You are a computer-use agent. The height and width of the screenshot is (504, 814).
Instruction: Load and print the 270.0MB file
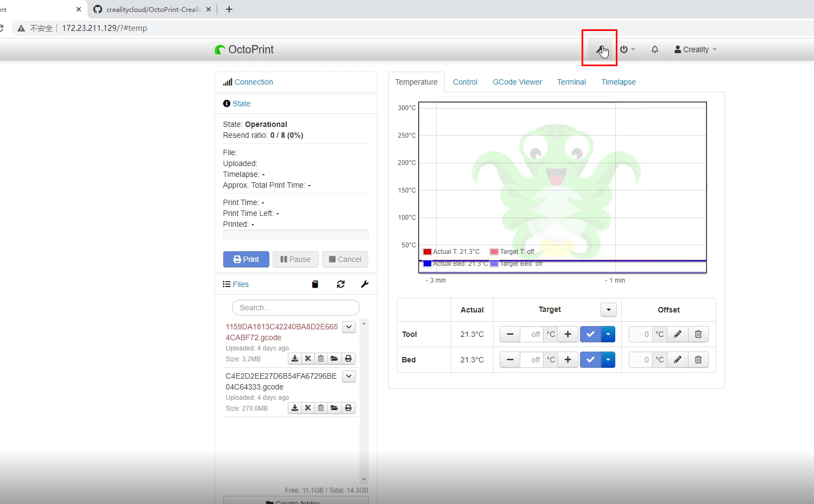tap(349, 408)
